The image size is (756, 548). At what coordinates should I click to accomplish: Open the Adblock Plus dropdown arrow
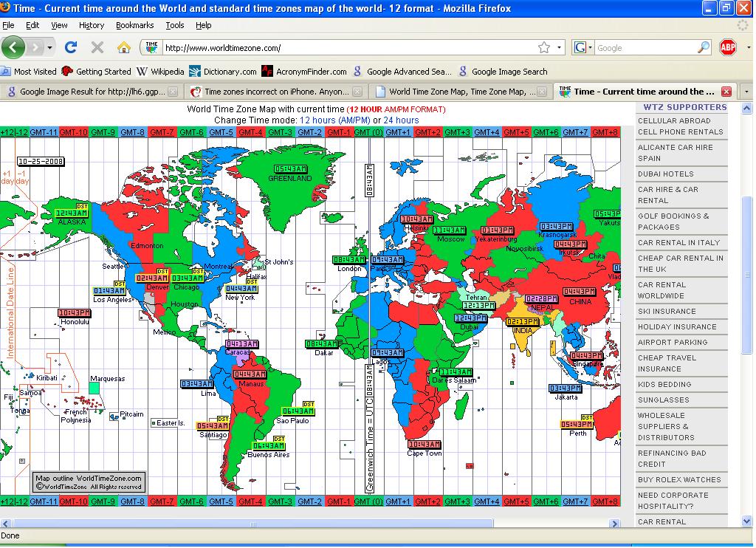tap(749, 47)
